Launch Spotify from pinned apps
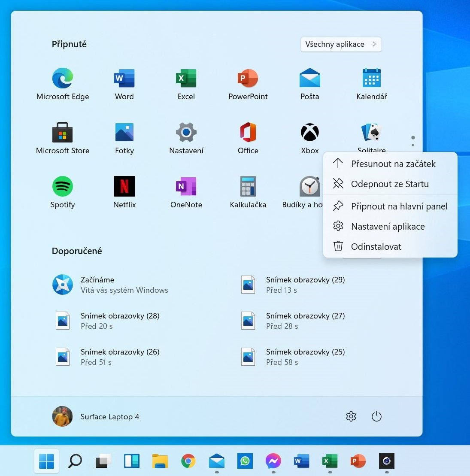Viewport: 470px width, 476px height. (63, 192)
